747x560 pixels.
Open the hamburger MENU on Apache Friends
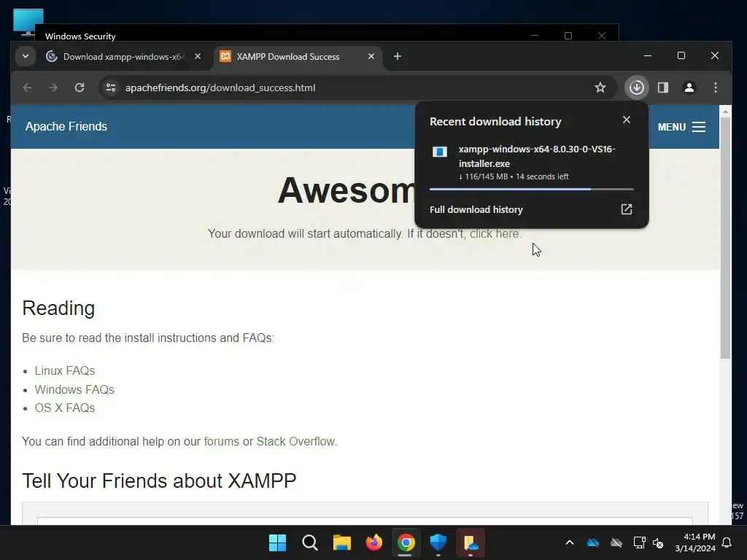tap(681, 127)
